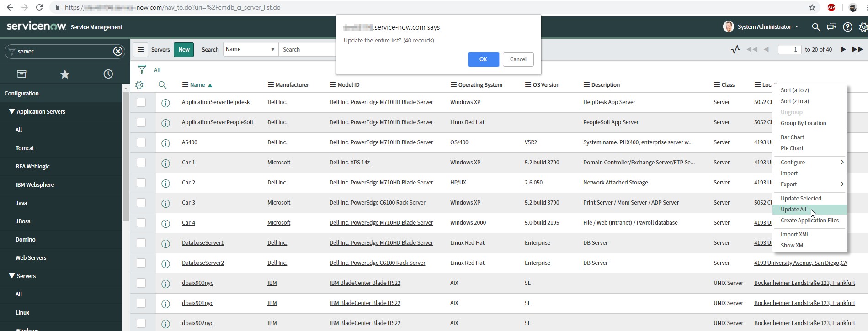Open the list filter funnel icon
The image size is (868, 331).
(142, 69)
